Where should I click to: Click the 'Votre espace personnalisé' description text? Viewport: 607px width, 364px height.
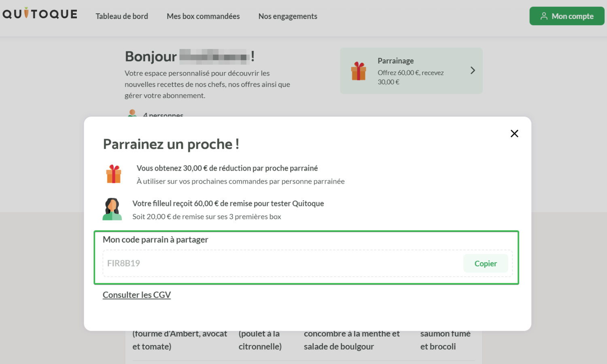click(207, 84)
